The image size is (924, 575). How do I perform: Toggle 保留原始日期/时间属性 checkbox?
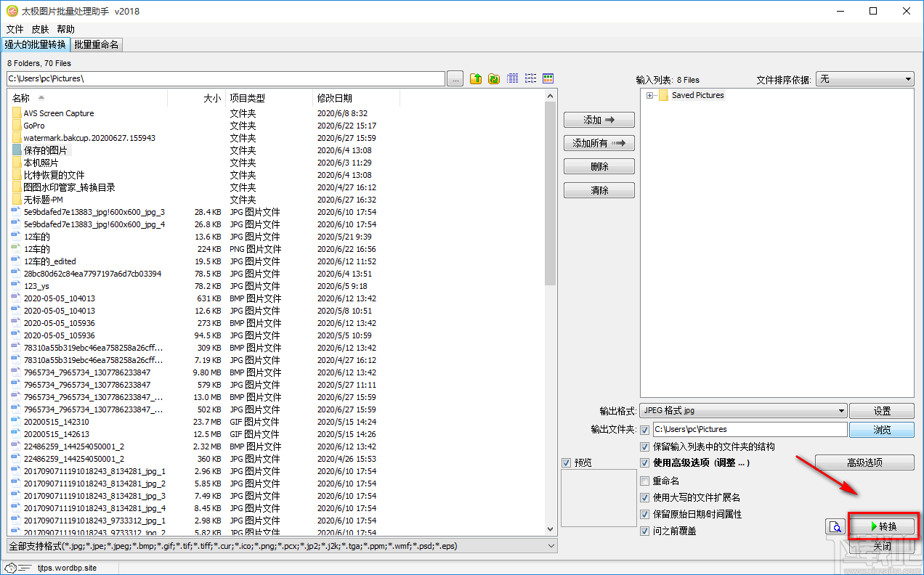point(644,514)
